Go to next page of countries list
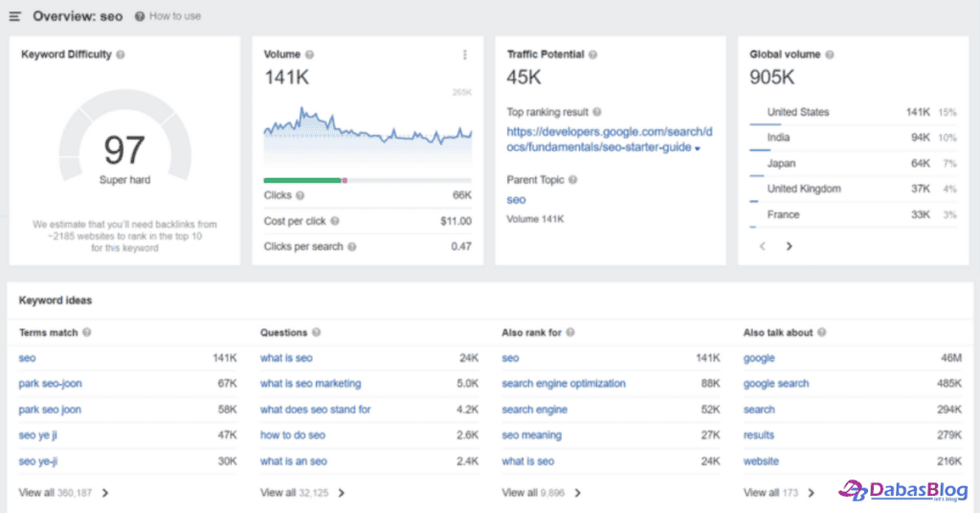980x513 pixels. [790, 246]
